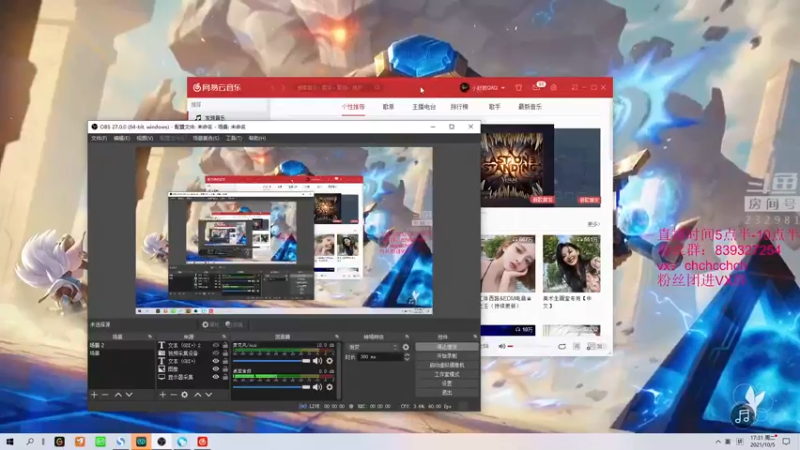800x450 pixels.
Task: Open the 编辑(E) menu in OBS
Action: [121, 138]
